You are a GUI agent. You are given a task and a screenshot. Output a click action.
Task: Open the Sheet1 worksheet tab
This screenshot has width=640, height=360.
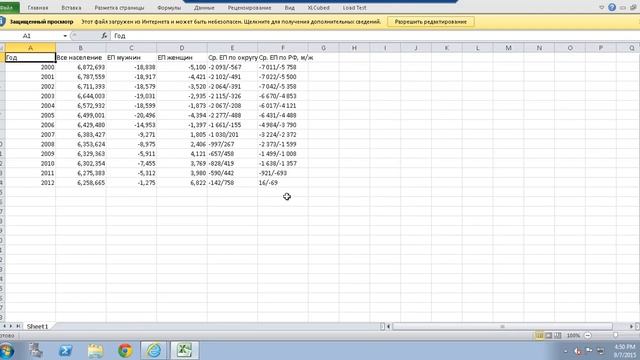click(37, 326)
